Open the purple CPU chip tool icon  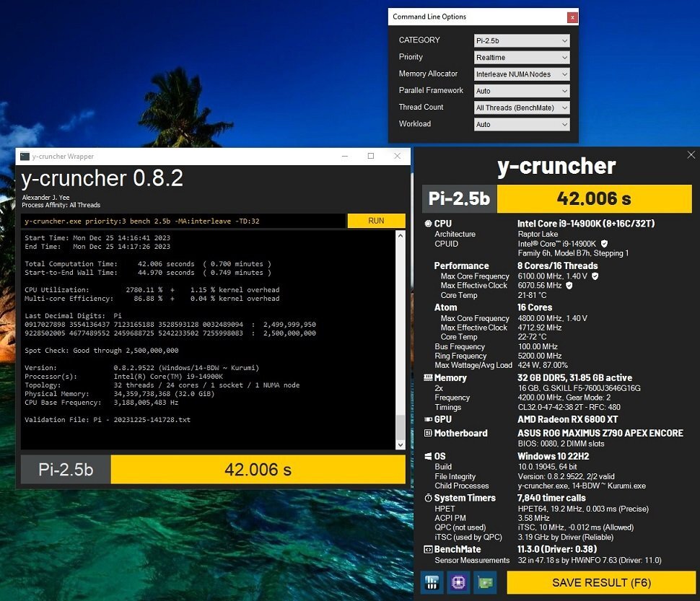pos(458,582)
